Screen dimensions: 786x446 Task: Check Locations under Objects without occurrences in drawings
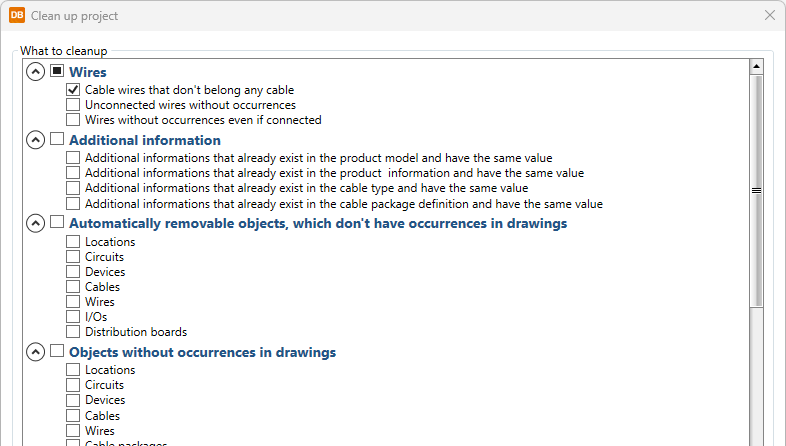click(x=73, y=370)
